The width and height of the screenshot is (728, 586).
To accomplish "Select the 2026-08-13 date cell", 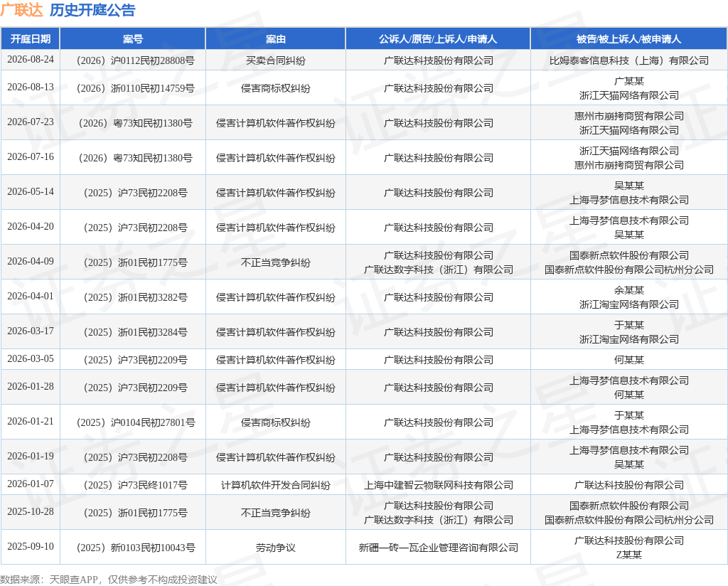I will click(31, 87).
